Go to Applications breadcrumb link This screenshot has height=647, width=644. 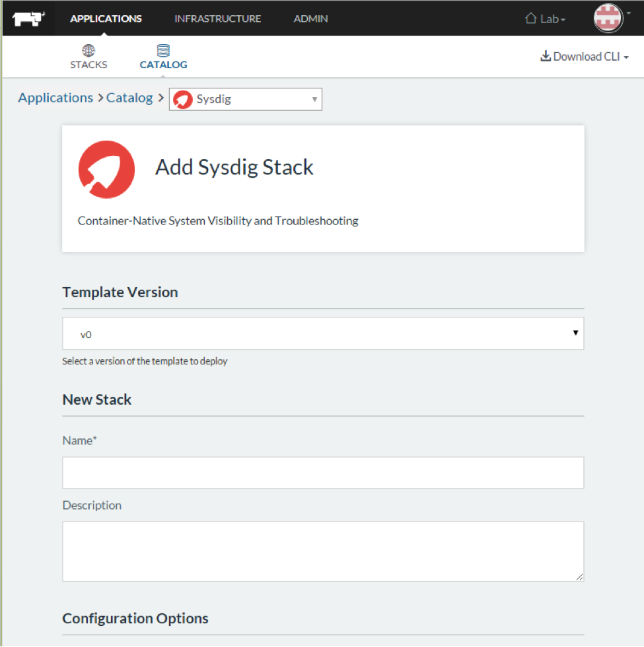pos(55,98)
